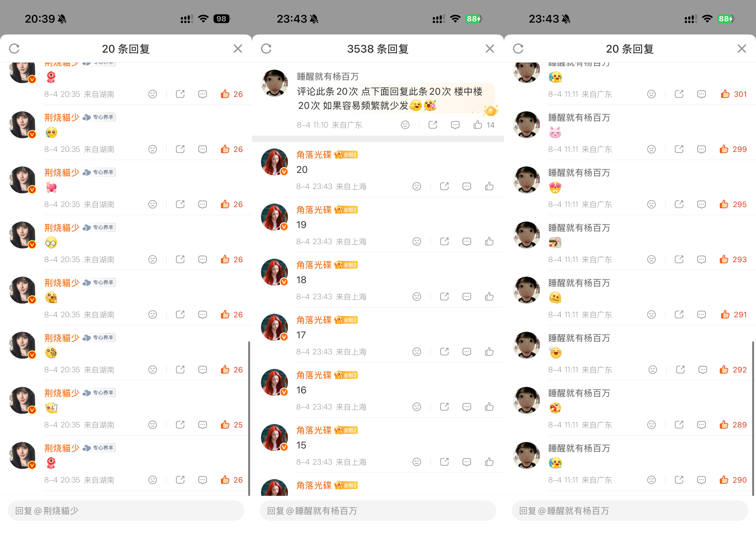This screenshot has width=756, height=546.
Task: Close the 3538 条回复 panel
Action: click(490, 49)
